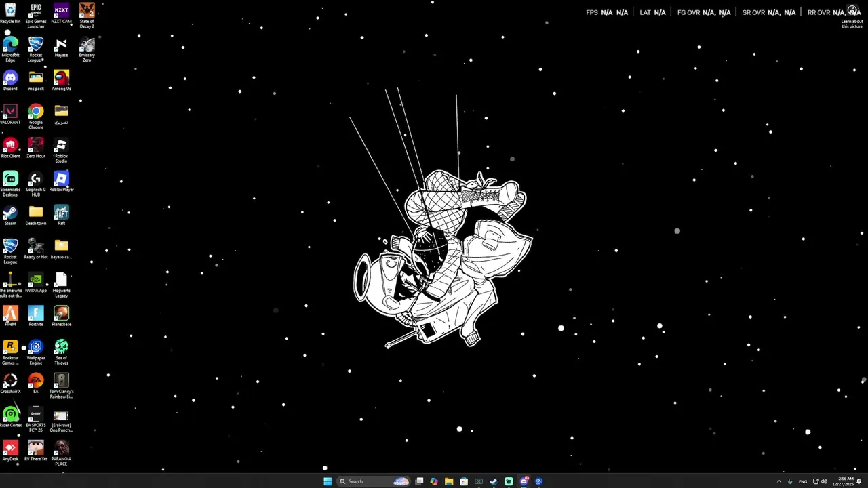The width and height of the screenshot is (868, 488).
Task: Switch to Steam in the taskbar
Action: tap(494, 481)
